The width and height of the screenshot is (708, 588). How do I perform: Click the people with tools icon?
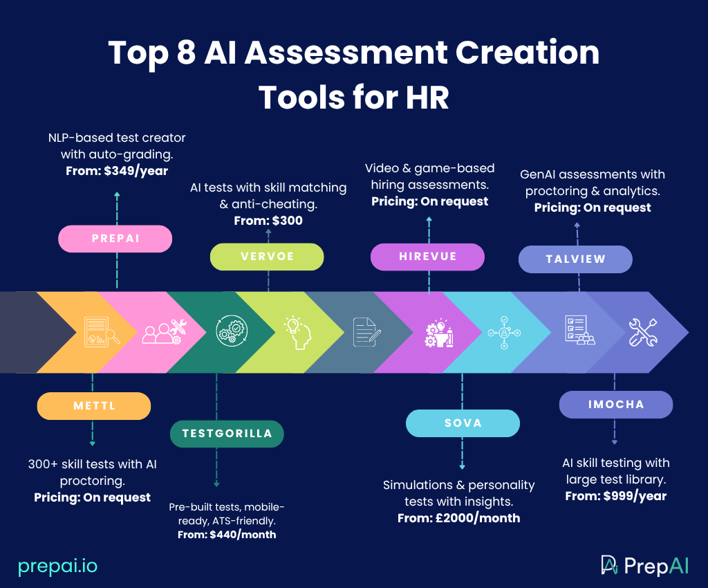pos(162,331)
